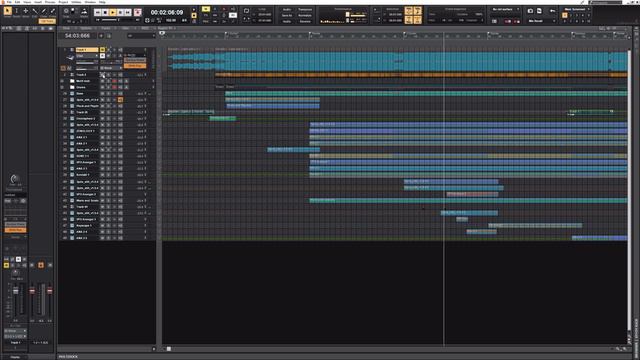Select the Smart tool
This screenshot has height=360, width=640.
pos(7,11)
